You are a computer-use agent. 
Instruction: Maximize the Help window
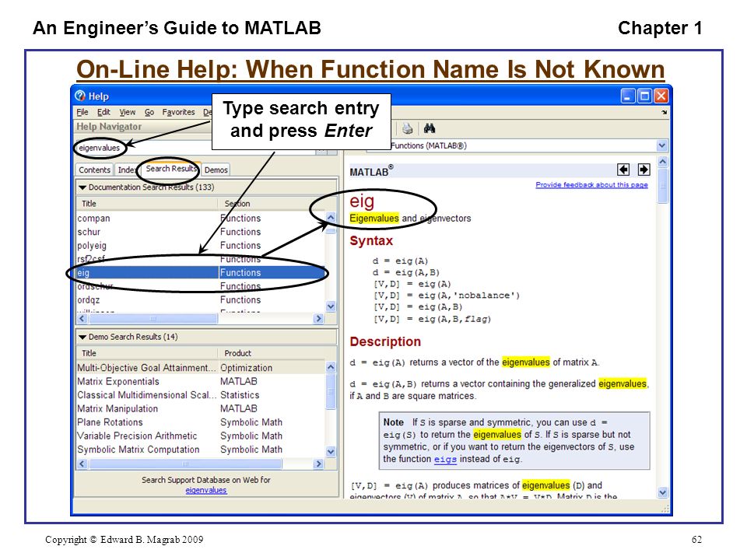tap(644, 96)
